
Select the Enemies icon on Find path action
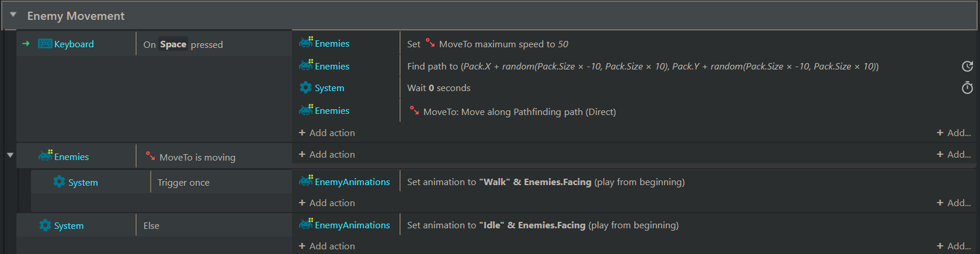click(306, 65)
